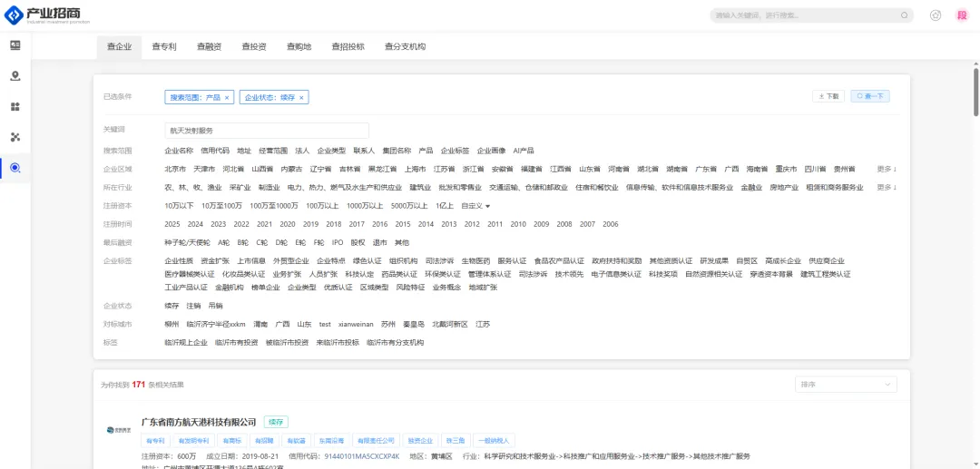Screen dimensions: 980x469
Task: Switch to the 查购地 tab
Action: [x=299, y=46]
